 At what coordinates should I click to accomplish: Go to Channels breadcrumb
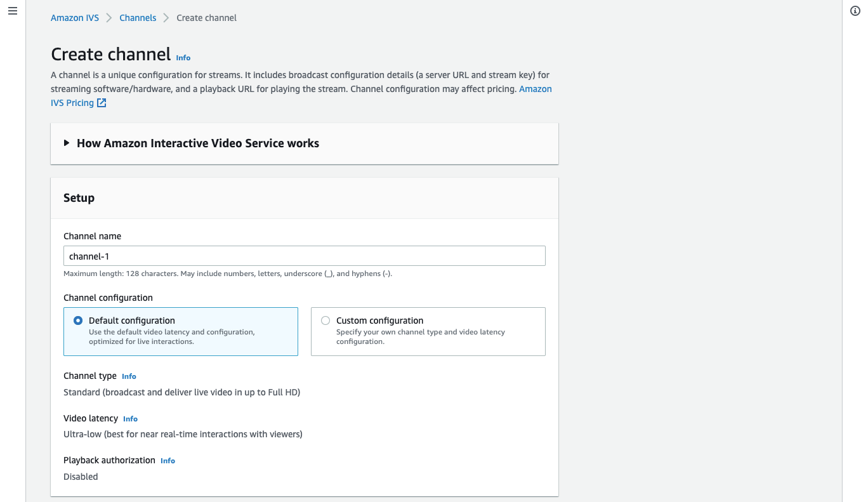coord(138,18)
